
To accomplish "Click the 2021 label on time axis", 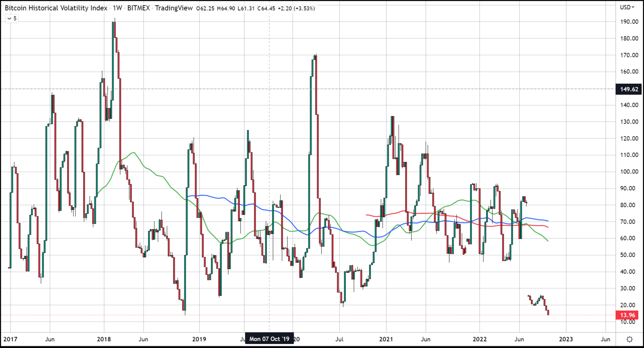I will pos(386,339).
